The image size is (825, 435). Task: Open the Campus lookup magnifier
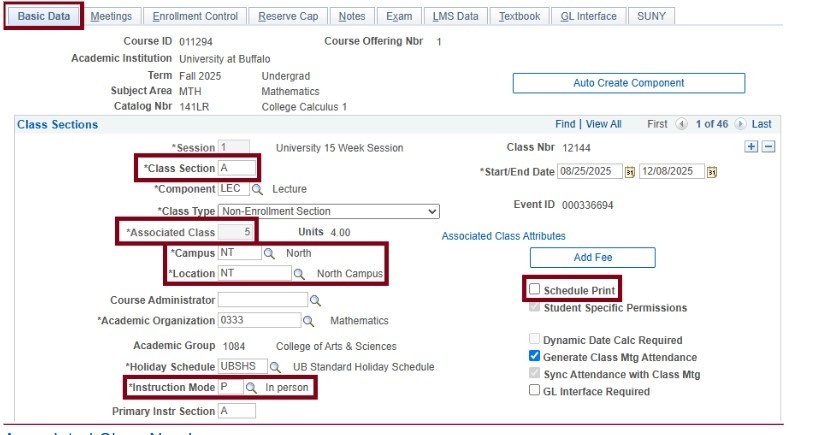[x=269, y=254]
